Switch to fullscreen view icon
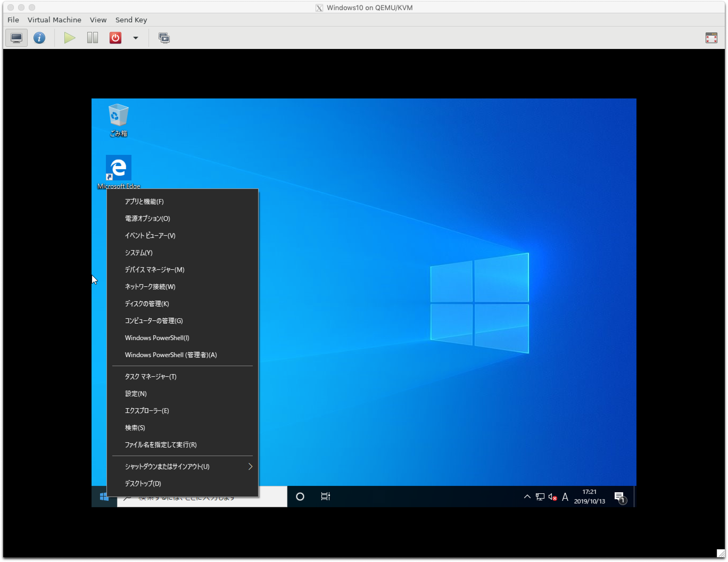The height and width of the screenshot is (562, 728). click(x=711, y=38)
